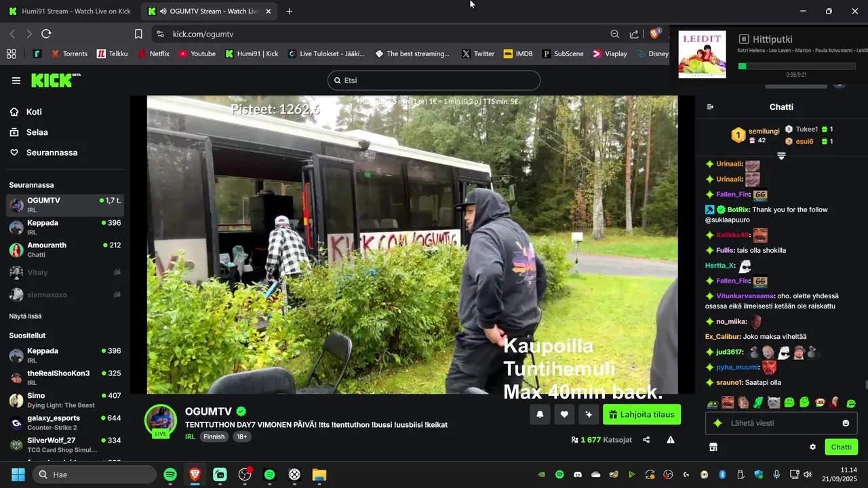Click the Lahjoita tilaus button
Image resolution: width=868 pixels, height=488 pixels.
pyautogui.click(x=642, y=414)
